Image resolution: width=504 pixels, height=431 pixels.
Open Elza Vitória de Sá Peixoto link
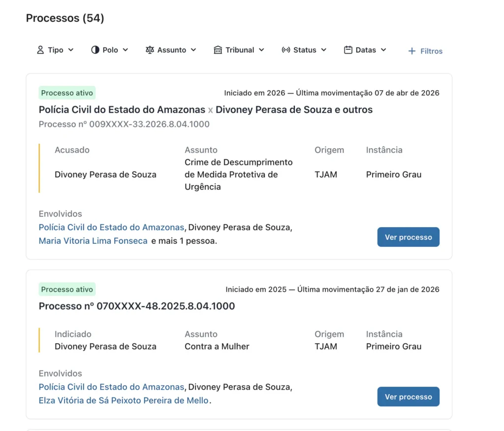pos(124,400)
